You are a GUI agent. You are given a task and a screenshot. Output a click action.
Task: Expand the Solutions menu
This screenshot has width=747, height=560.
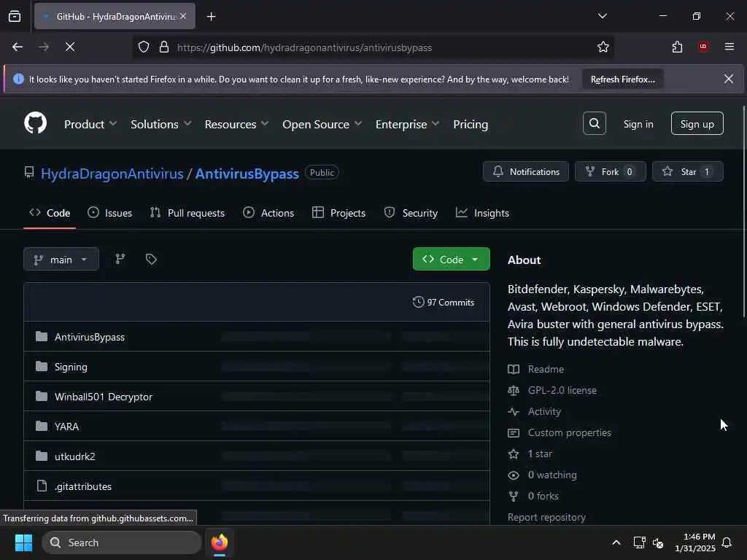pos(160,124)
